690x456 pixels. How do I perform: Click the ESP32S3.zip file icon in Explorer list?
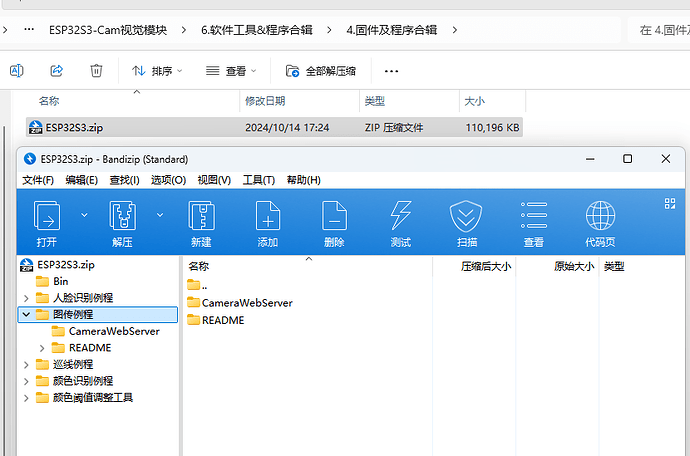pos(35,127)
